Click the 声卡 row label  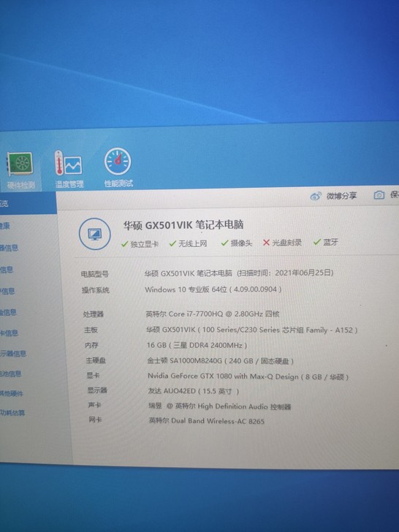[95, 405]
